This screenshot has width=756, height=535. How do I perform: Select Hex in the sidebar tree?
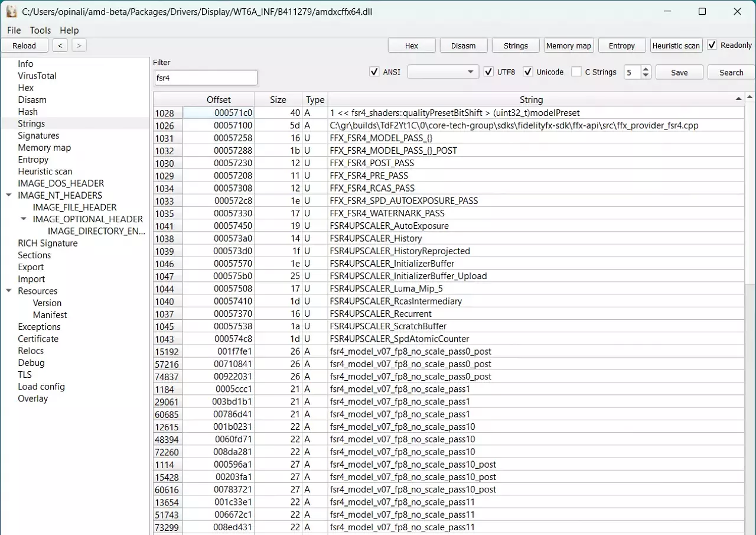26,87
